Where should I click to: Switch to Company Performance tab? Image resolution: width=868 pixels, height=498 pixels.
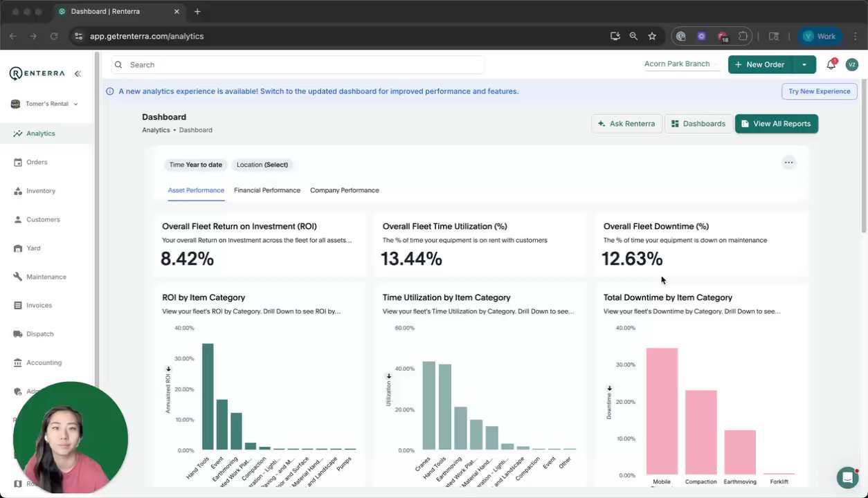pos(345,190)
